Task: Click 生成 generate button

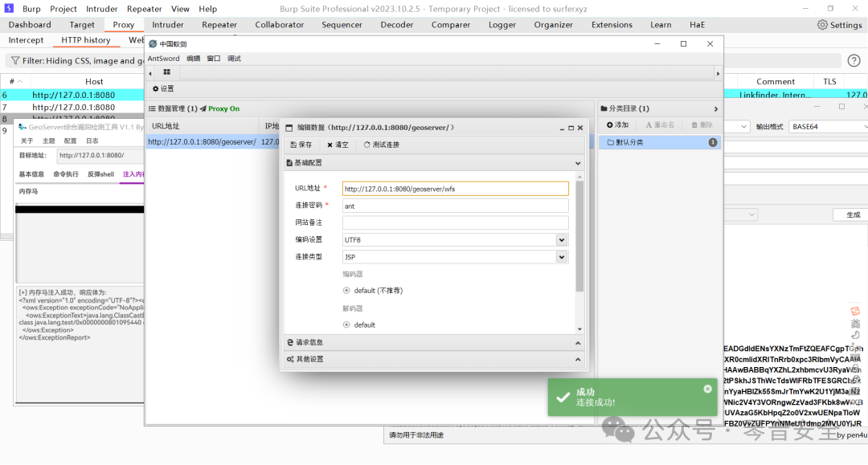Action: [853, 215]
